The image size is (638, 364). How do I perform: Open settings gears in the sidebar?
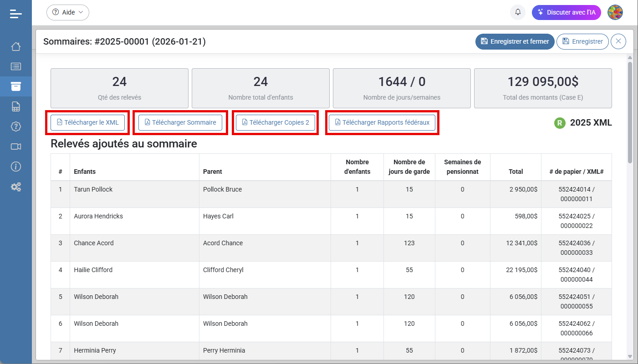16,187
